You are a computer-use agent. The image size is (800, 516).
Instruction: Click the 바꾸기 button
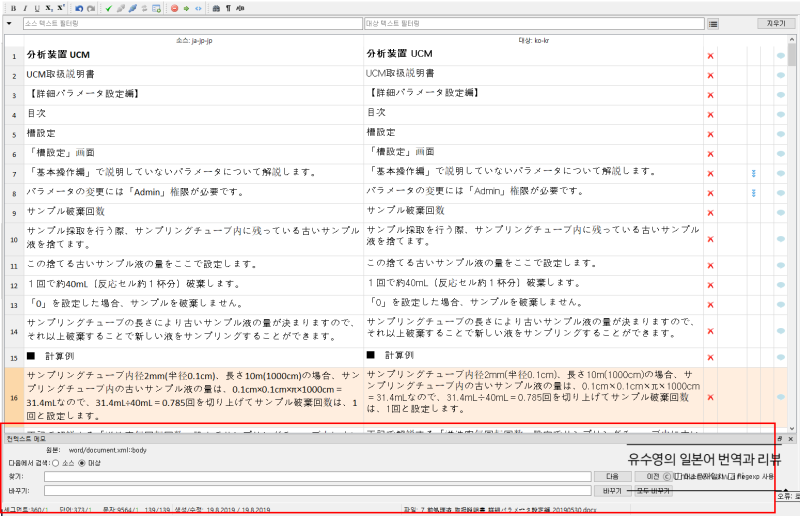click(612, 490)
